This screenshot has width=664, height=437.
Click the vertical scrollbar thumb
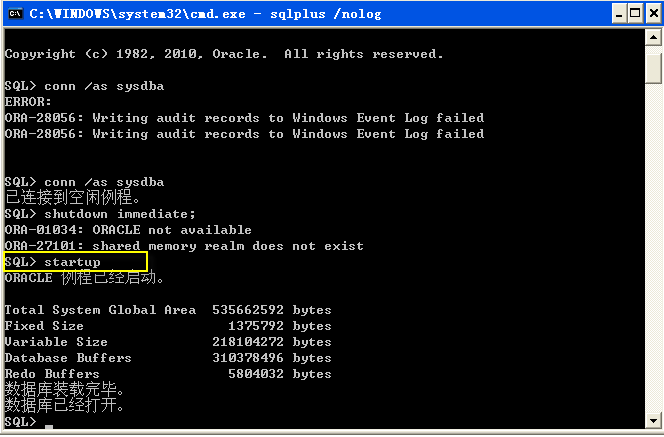(653, 65)
